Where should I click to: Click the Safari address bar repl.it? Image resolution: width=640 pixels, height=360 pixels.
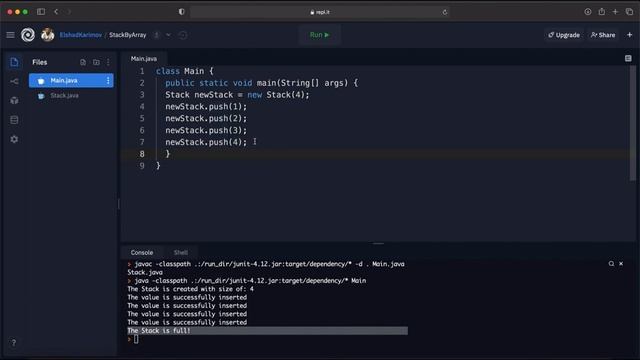(x=320, y=12)
